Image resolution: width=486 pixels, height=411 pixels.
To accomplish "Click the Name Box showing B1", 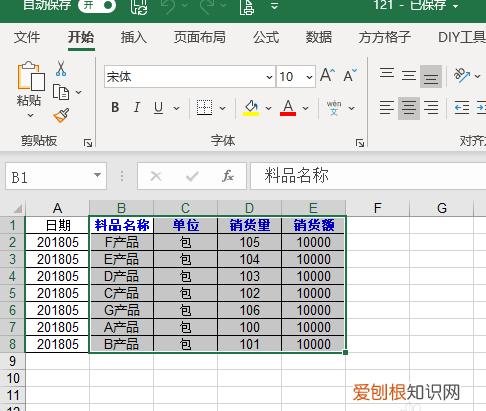I will [x=48, y=176].
